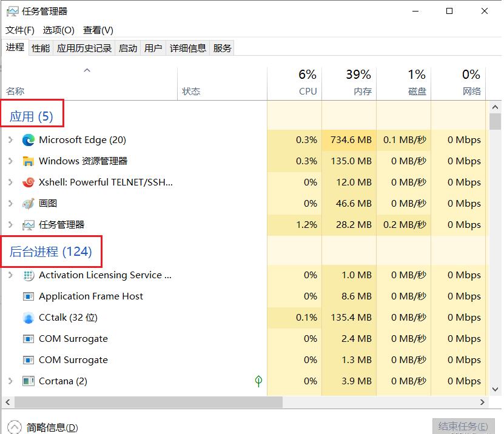Open the 选项(O) menu
504x434 pixels.
[x=58, y=30]
